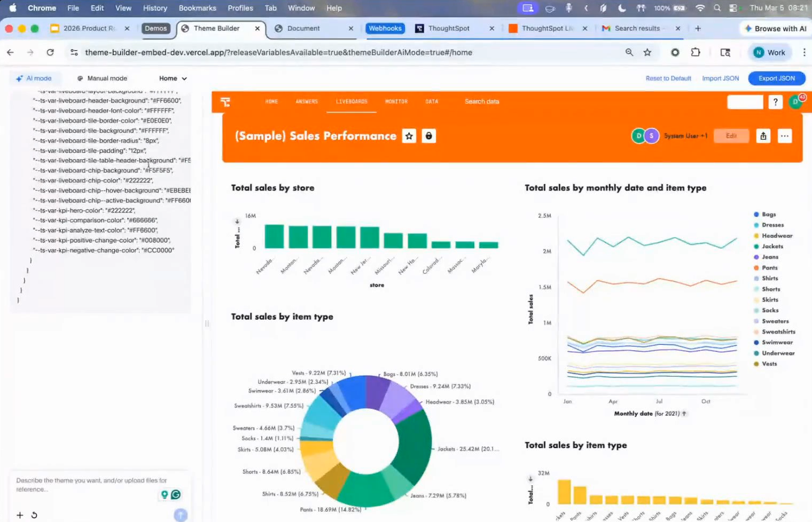Submit the prompt with the send arrow
Image resolution: width=812 pixels, height=522 pixels.
[x=181, y=515]
